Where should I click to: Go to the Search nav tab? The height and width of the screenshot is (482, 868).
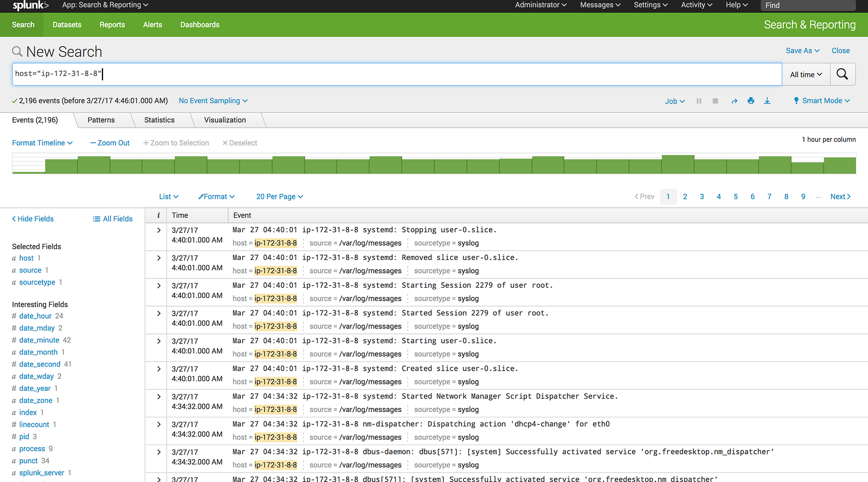(x=23, y=25)
